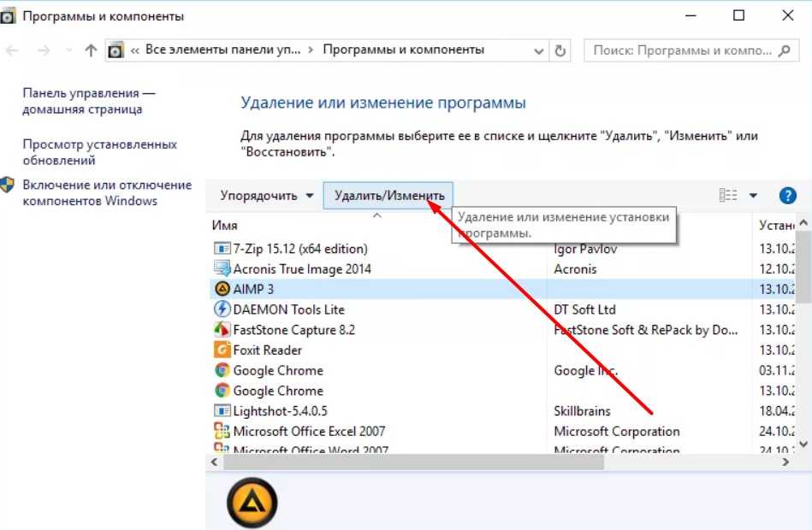Select Lightshot-5.4.0.5 entry
Image resolution: width=812 pixels, height=530 pixels.
tap(503, 410)
